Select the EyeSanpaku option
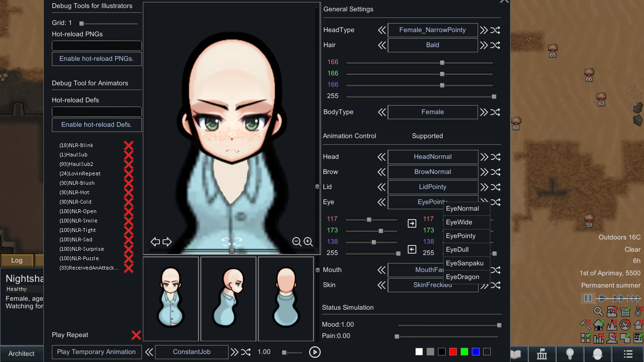The height and width of the screenshot is (362, 644). pos(467,263)
